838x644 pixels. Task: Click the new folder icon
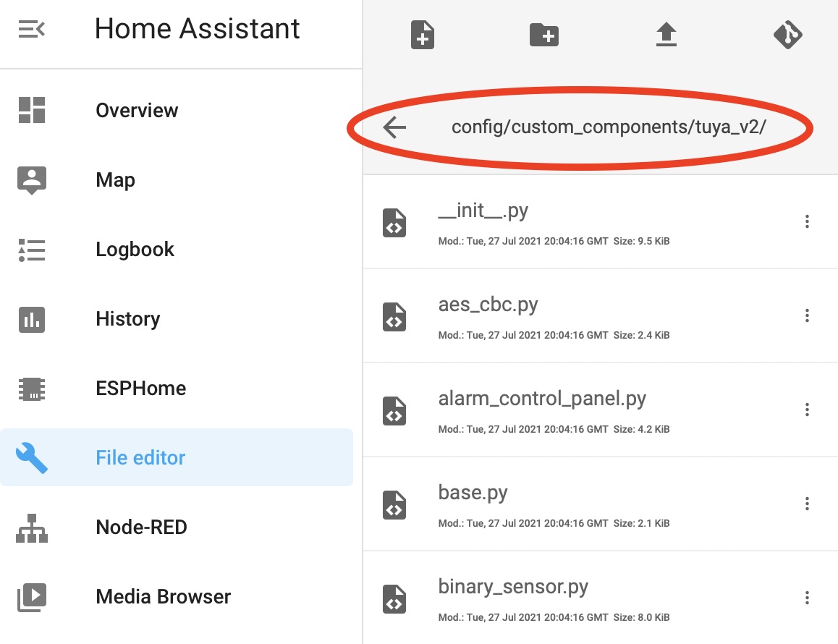click(x=544, y=35)
